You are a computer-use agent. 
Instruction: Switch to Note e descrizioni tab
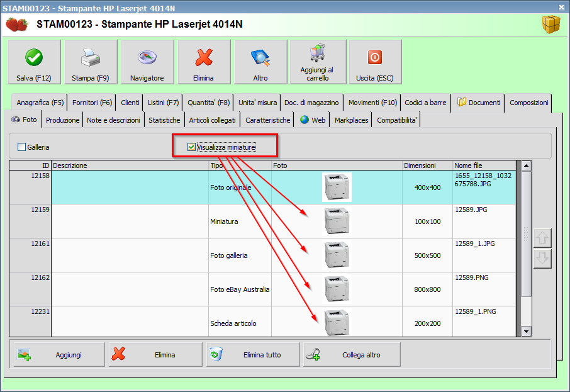point(113,120)
